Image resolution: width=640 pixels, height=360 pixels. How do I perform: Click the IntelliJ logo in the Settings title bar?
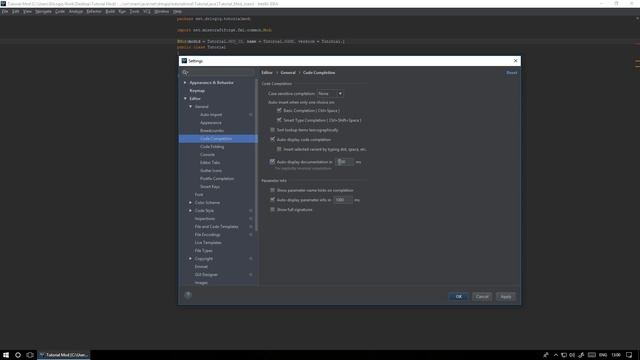(184, 61)
